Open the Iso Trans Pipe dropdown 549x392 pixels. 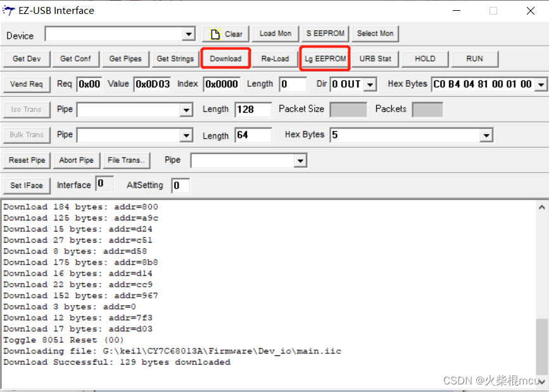coord(187,110)
